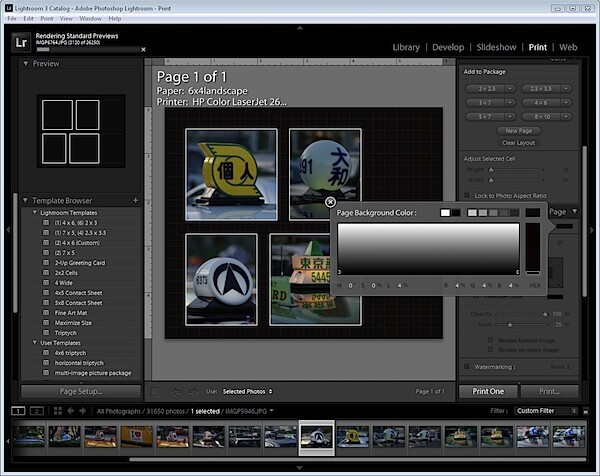
Task: Switch to the Develop module
Action: point(448,47)
